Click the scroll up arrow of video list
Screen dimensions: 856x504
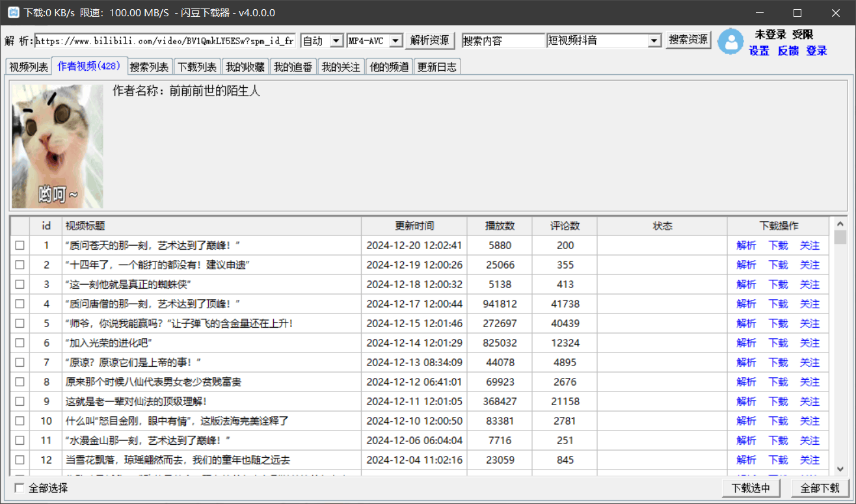(840, 223)
